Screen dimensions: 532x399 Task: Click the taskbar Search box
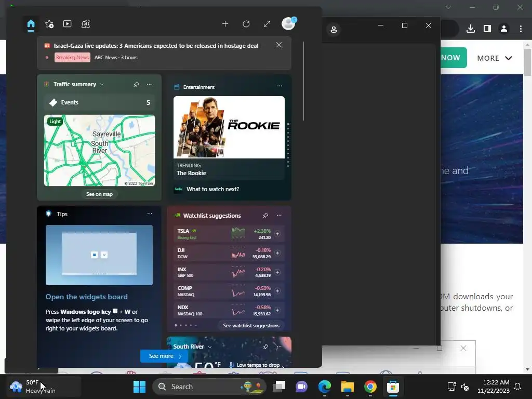click(x=209, y=387)
